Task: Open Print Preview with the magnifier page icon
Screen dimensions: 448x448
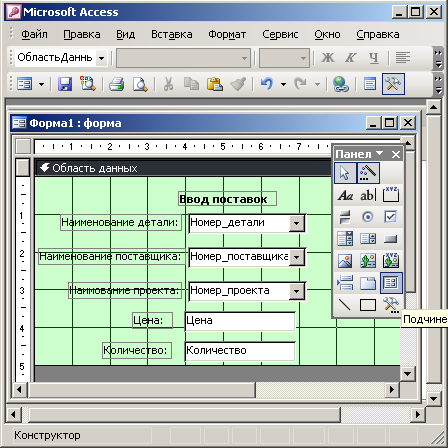Action: click(x=140, y=84)
